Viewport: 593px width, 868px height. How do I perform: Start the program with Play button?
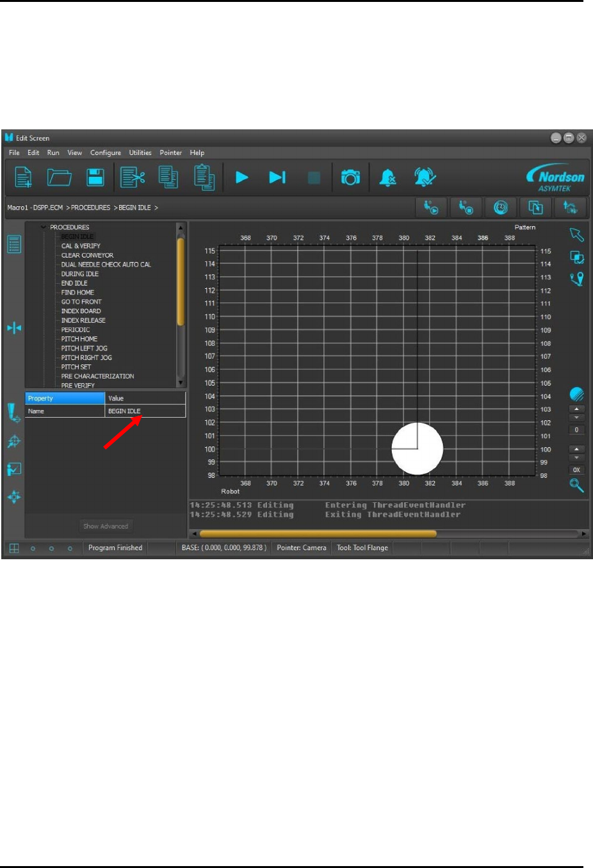click(x=241, y=177)
